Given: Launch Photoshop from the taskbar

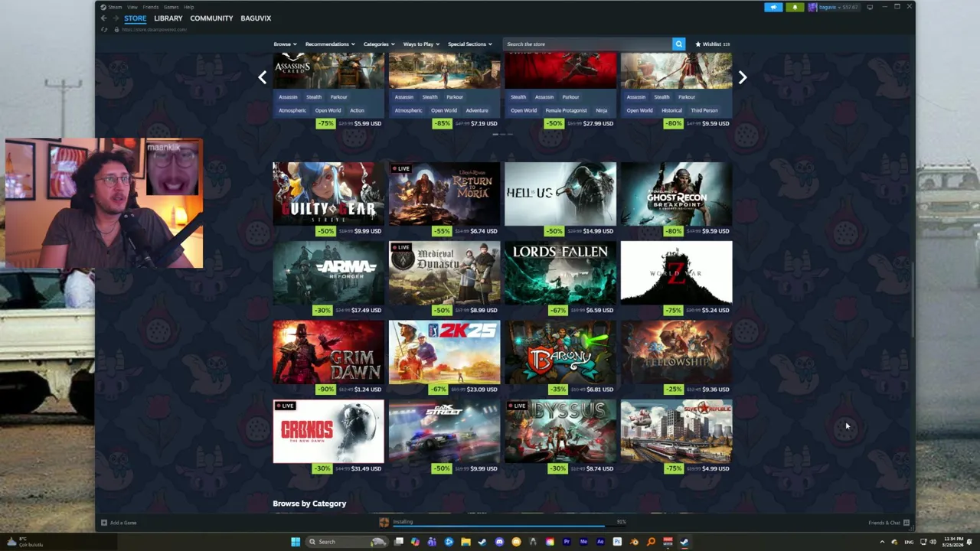Looking at the screenshot, I should [617, 542].
